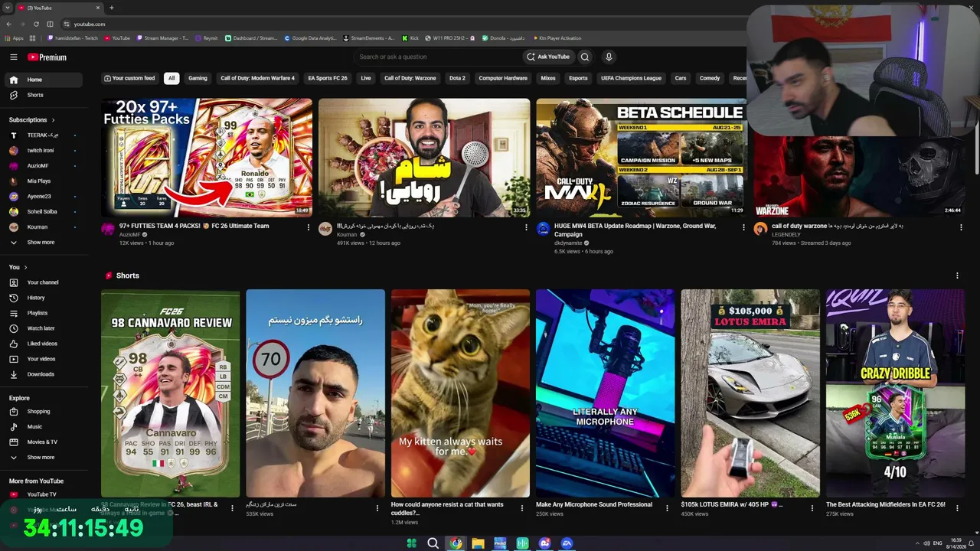Open Downloads in the sidebar
This screenshot has width=980, height=551.
[x=43, y=374]
